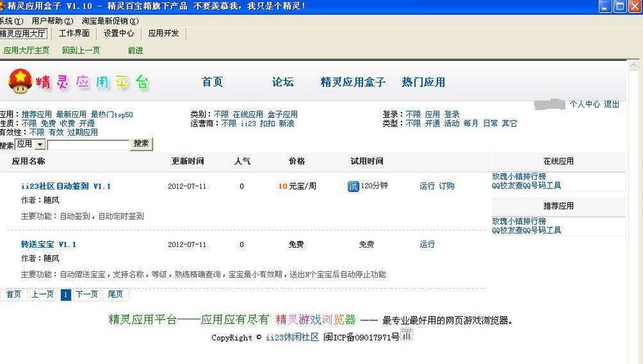
Task: Filter by 推荐应用
Action: (x=36, y=115)
